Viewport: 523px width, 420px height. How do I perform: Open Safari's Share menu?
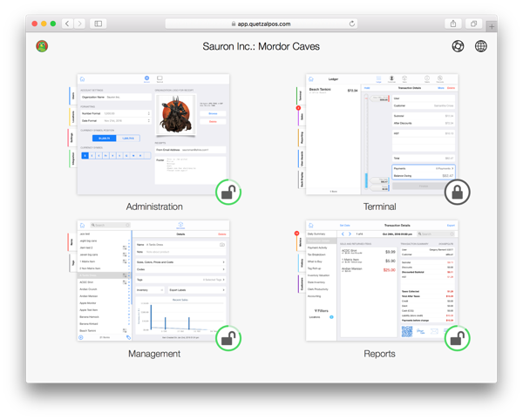pyautogui.click(x=453, y=24)
